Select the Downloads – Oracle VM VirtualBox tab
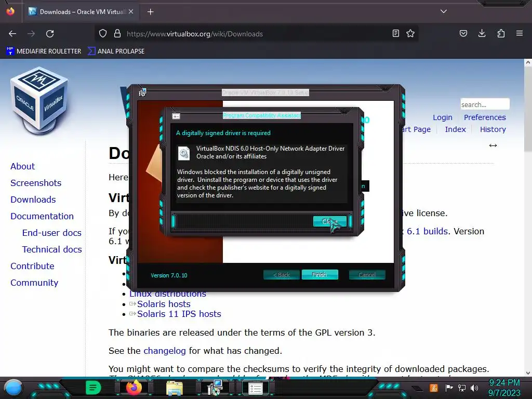 [80, 11]
